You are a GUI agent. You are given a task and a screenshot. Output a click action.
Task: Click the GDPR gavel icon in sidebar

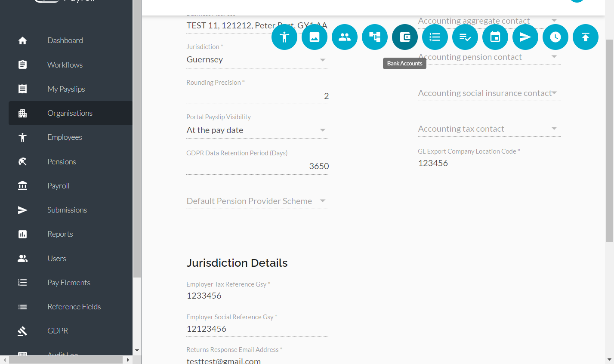pos(23,331)
